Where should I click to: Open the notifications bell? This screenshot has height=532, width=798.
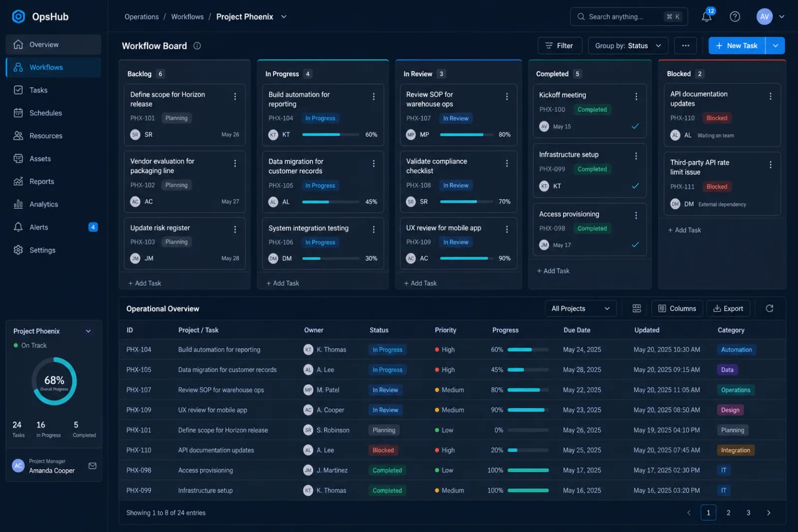pyautogui.click(x=707, y=16)
